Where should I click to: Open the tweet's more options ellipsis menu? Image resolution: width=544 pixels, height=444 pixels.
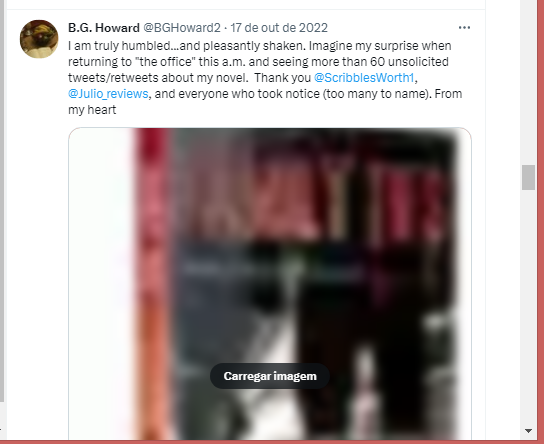point(464,28)
